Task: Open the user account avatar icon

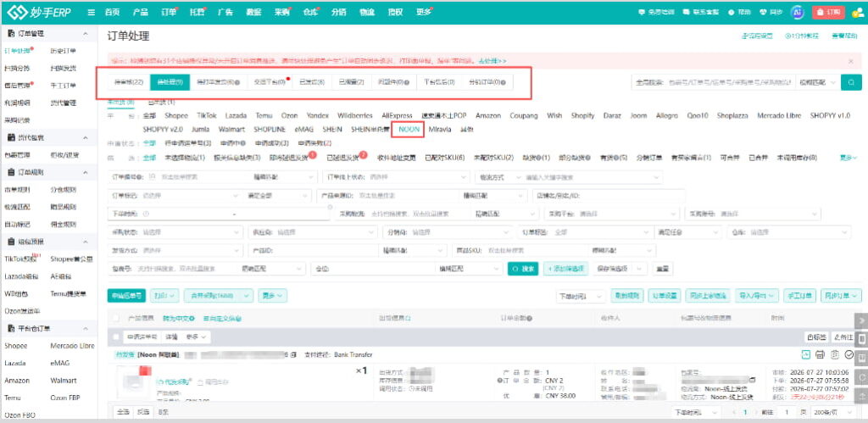Action: pos(857,12)
